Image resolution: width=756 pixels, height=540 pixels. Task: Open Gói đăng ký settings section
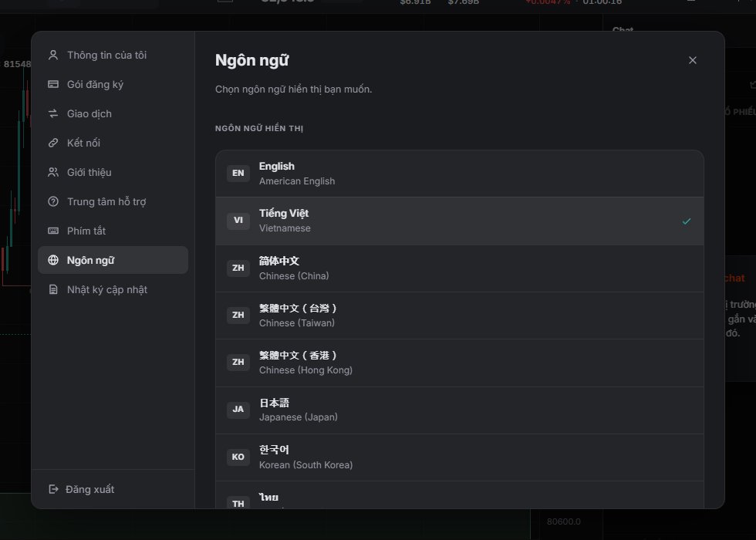click(113, 84)
